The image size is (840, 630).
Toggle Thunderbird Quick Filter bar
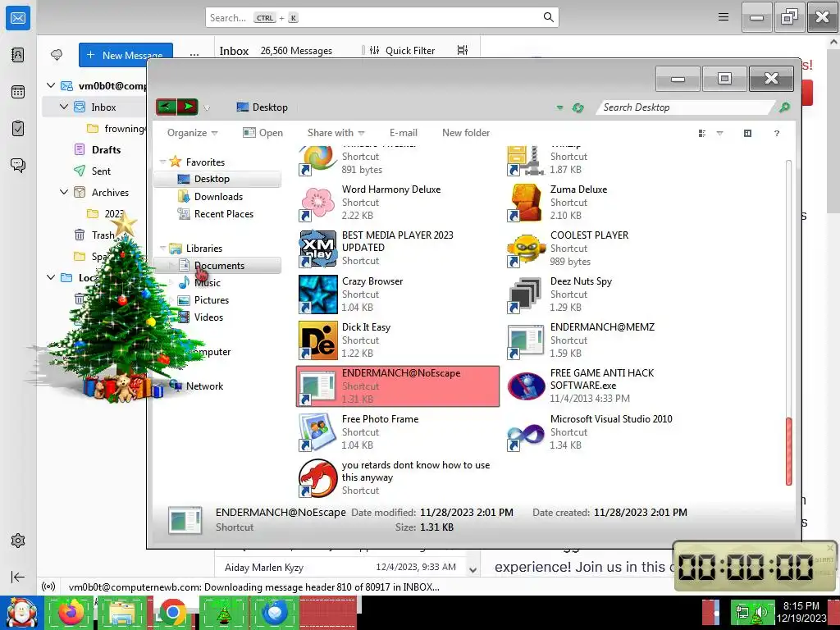pyautogui.click(x=402, y=50)
